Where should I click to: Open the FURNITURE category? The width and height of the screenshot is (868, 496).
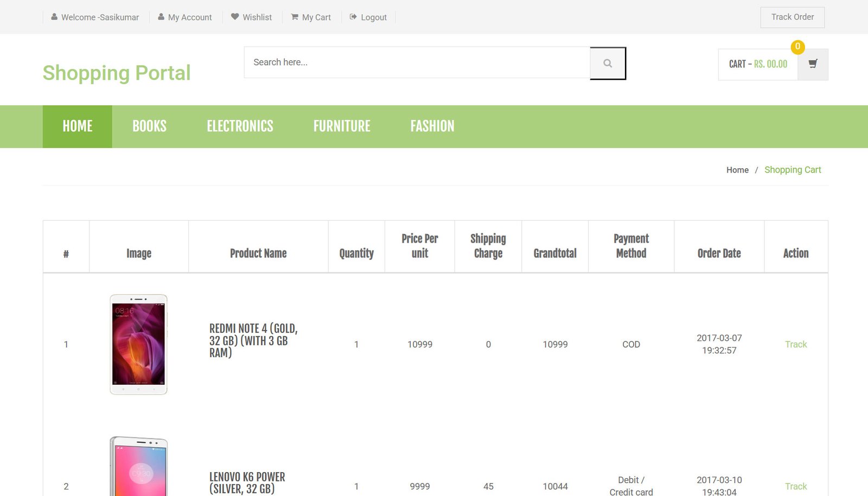pos(342,126)
